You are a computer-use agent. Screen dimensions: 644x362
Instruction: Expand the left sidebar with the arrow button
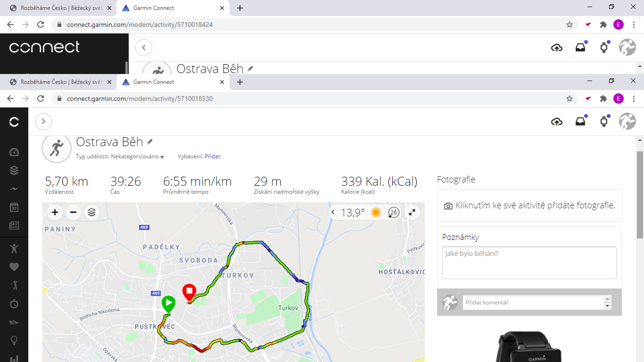(x=43, y=122)
